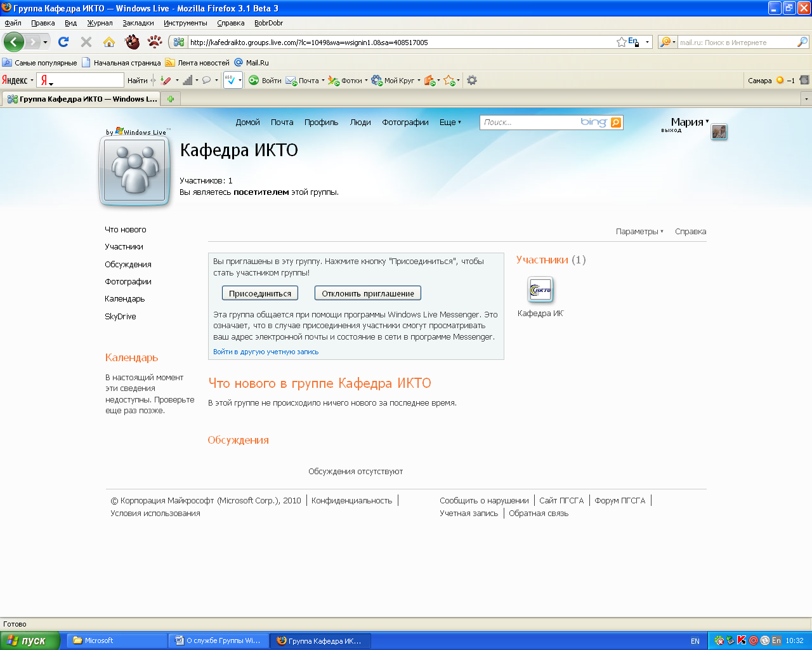Screen dimensions: 812x650
Task: Expand the Мария account dropdown
Action: pyautogui.click(x=707, y=121)
